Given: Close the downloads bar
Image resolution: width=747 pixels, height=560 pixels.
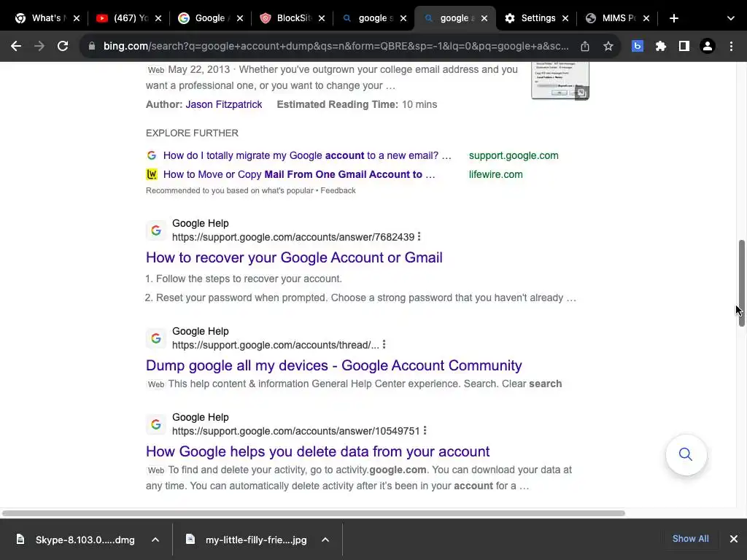Looking at the screenshot, I should [734, 539].
